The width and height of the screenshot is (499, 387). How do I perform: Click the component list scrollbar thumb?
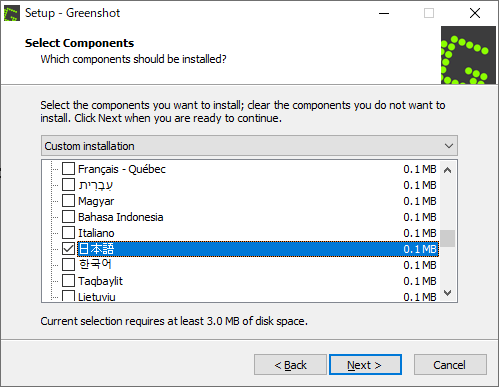pyautogui.click(x=448, y=238)
